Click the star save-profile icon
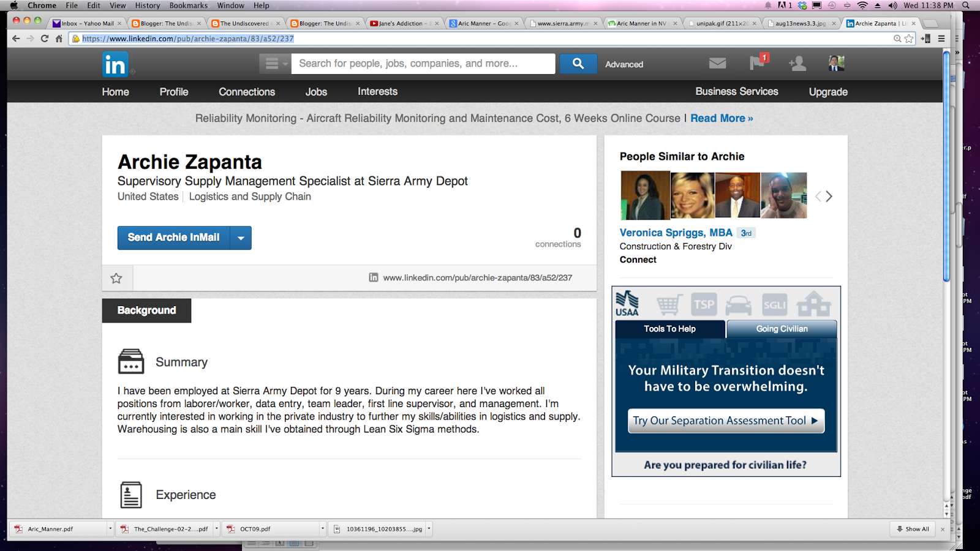Screen dimensions: 980x551 [116, 278]
